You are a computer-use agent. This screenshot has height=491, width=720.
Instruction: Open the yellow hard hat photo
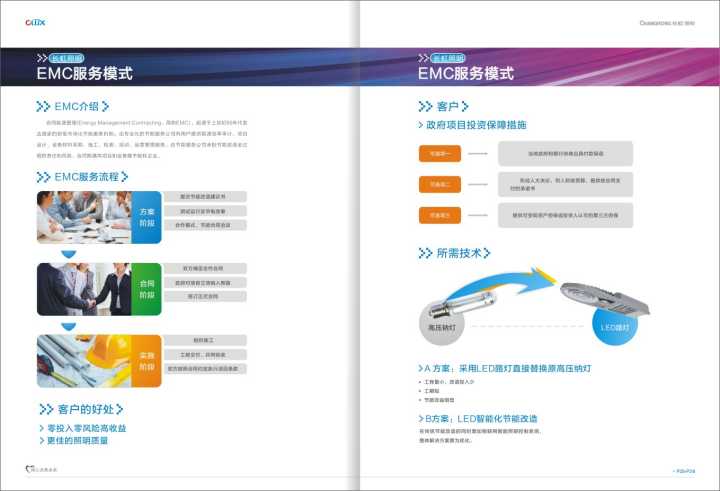pos(83,361)
